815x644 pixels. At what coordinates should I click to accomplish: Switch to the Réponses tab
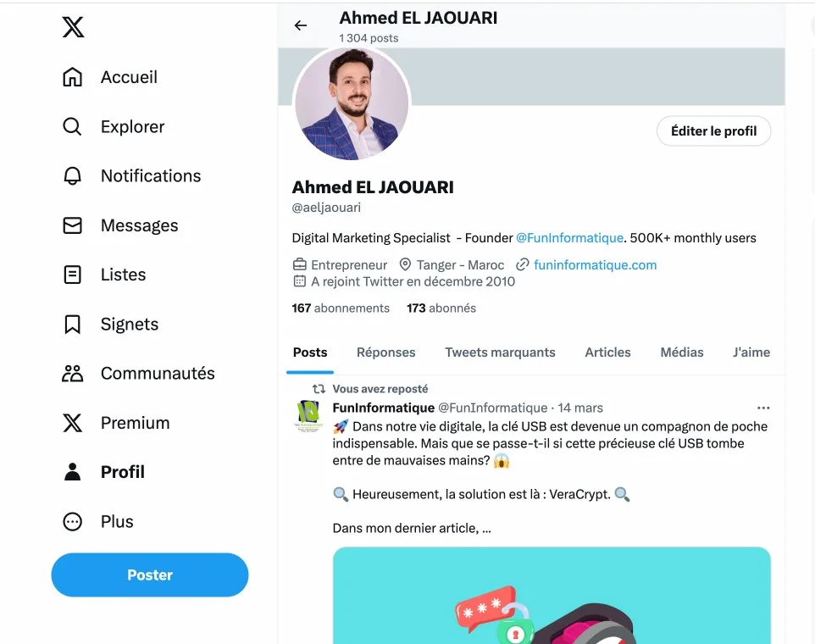coord(386,353)
